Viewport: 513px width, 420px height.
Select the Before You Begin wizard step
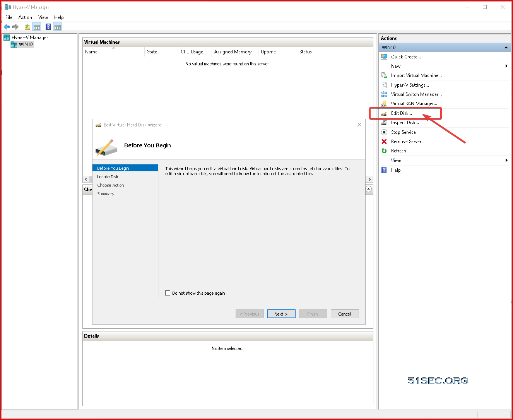(125, 168)
